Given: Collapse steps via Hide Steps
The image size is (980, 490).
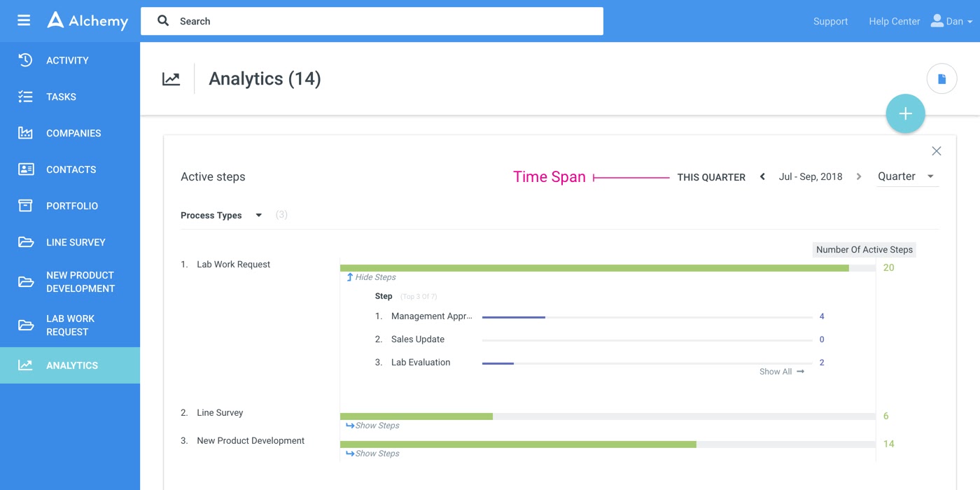Looking at the screenshot, I should pyautogui.click(x=371, y=277).
